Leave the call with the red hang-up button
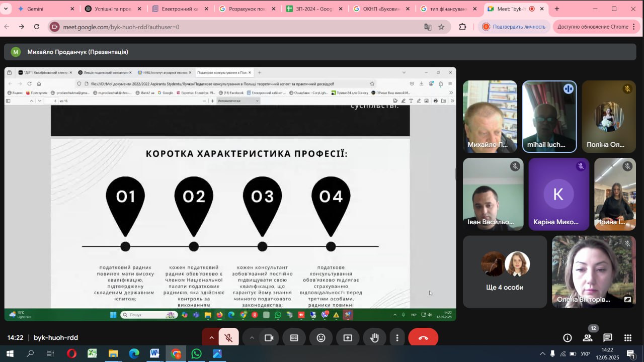This screenshot has width=644, height=362. pyautogui.click(x=423, y=338)
